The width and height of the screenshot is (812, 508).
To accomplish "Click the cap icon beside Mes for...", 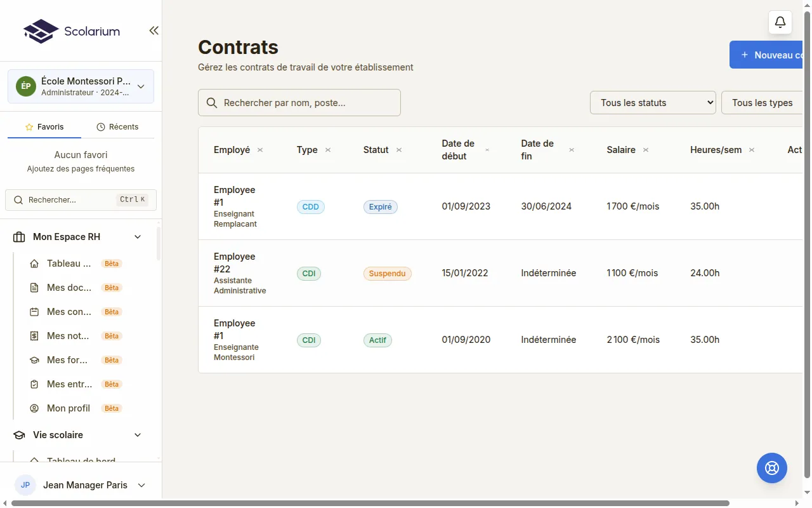I will pos(34,360).
